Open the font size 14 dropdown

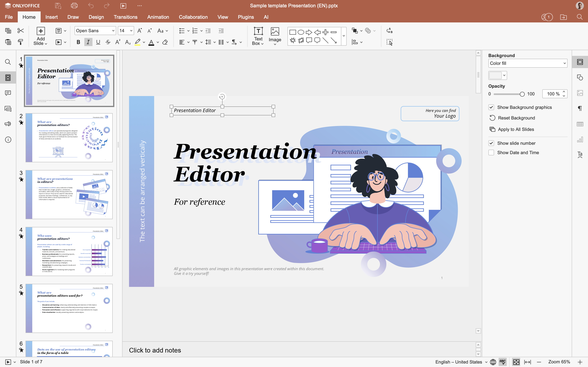[x=131, y=31]
